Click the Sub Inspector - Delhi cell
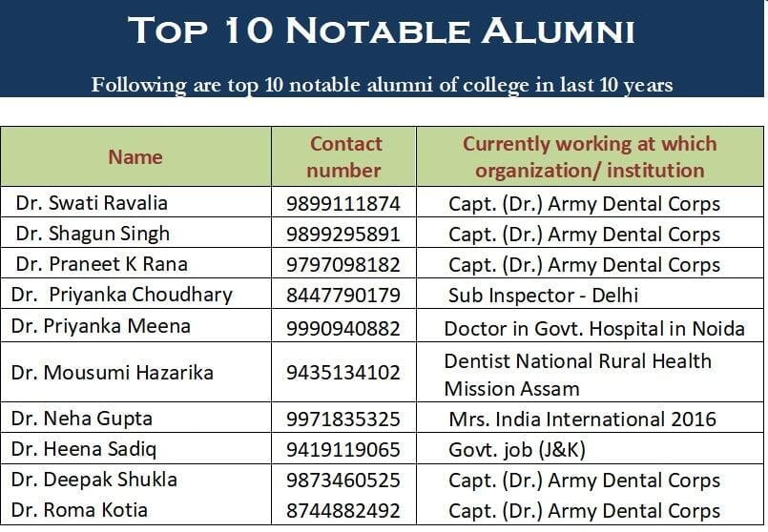The width and height of the screenshot is (768, 532). [590, 295]
